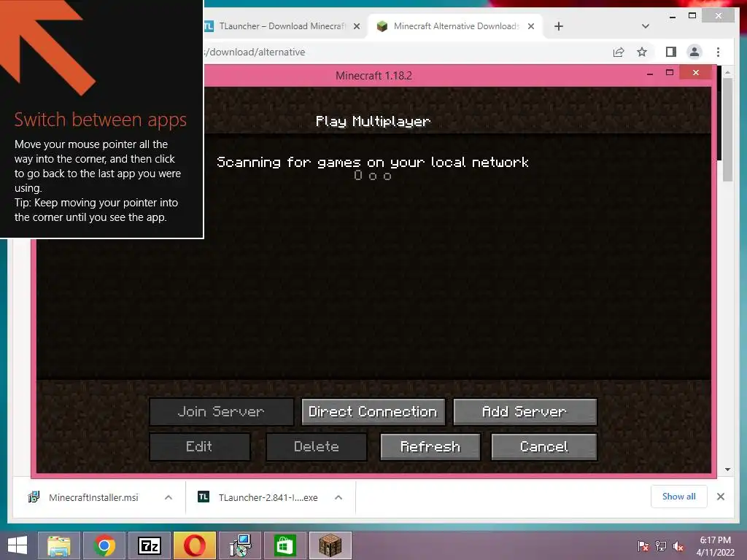Maximize the Minecraft 1.18.2 window

pos(670,73)
